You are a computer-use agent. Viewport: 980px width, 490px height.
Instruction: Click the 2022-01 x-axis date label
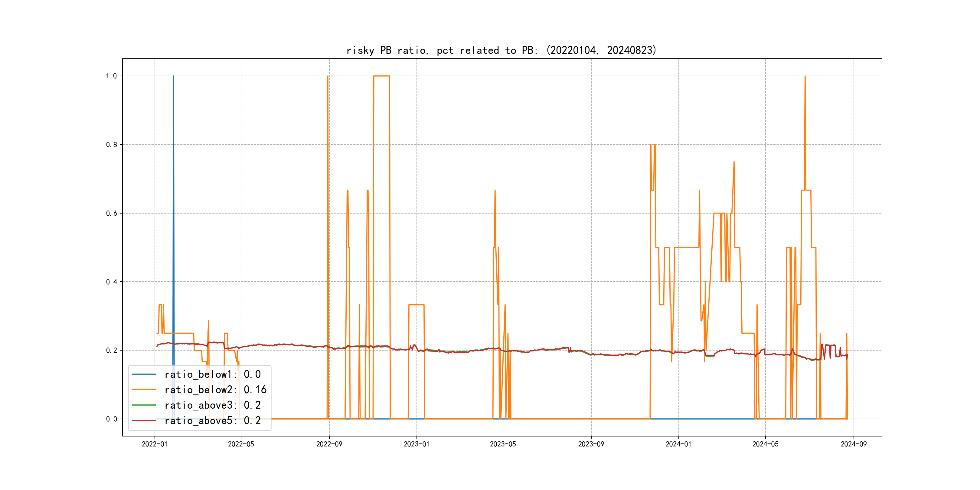tap(155, 444)
